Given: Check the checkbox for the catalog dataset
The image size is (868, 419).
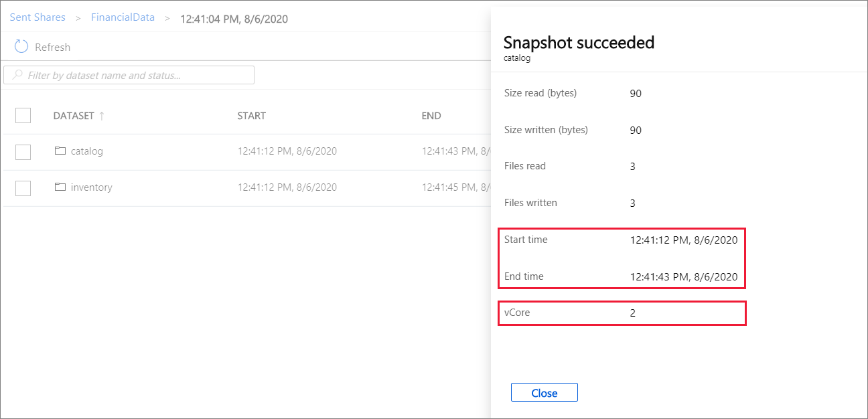Looking at the screenshot, I should coord(23,151).
